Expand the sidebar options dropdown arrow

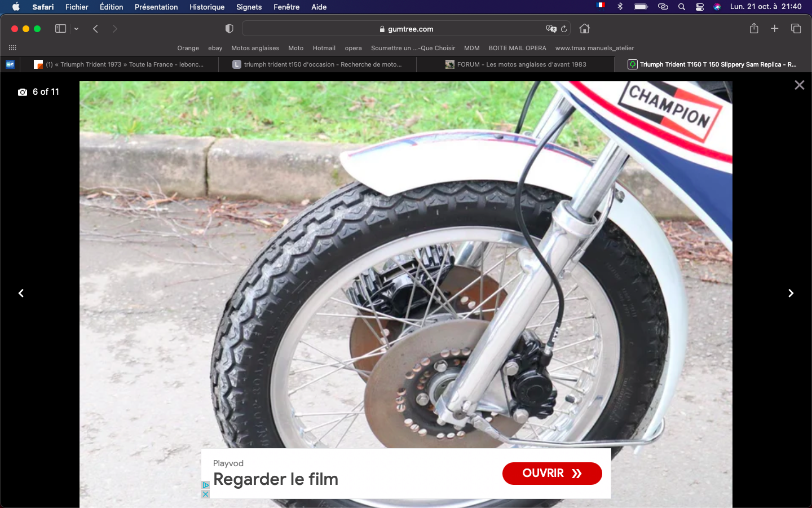[76, 29]
